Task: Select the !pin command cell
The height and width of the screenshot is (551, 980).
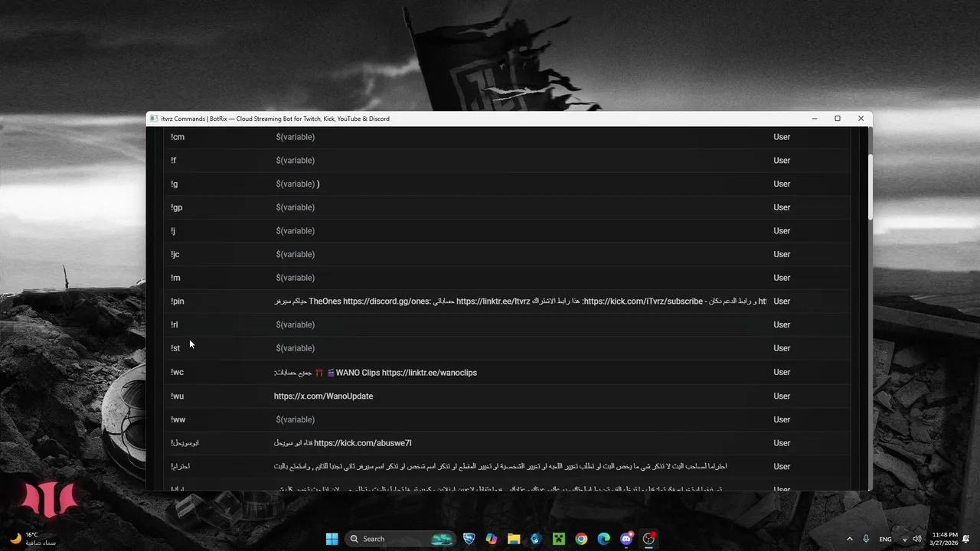Action: point(178,302)
